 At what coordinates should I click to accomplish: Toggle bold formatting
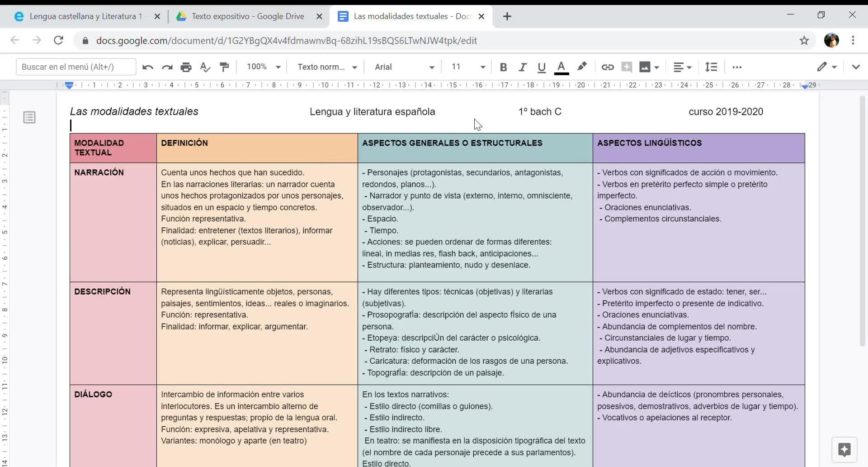coord(503,67)
